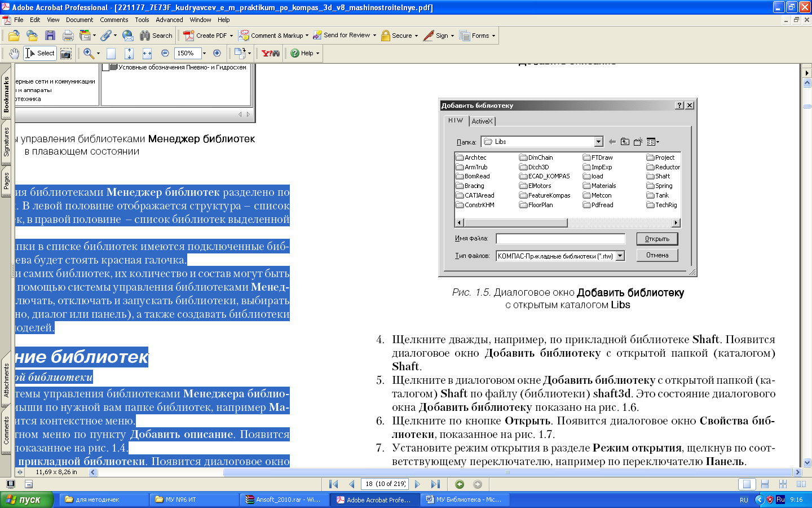Click the Rotate pages icon
This screenshot has width=812, height=508.
click(240, 53)
